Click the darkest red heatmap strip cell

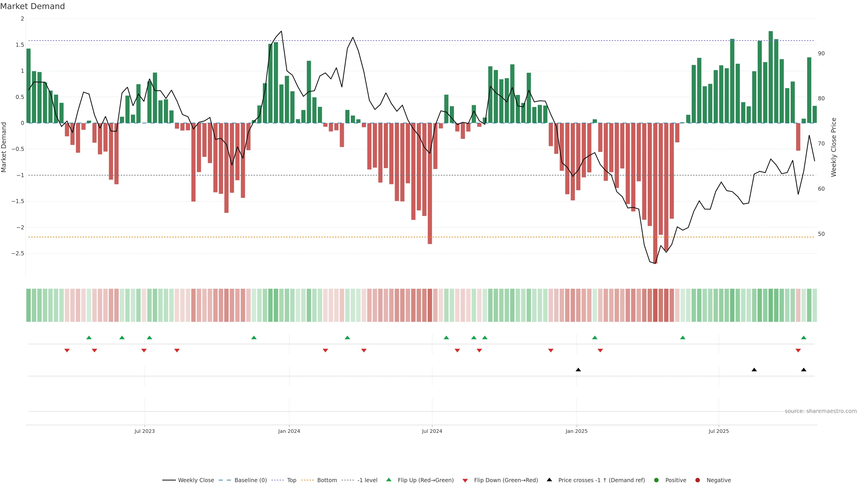(655, 305)
